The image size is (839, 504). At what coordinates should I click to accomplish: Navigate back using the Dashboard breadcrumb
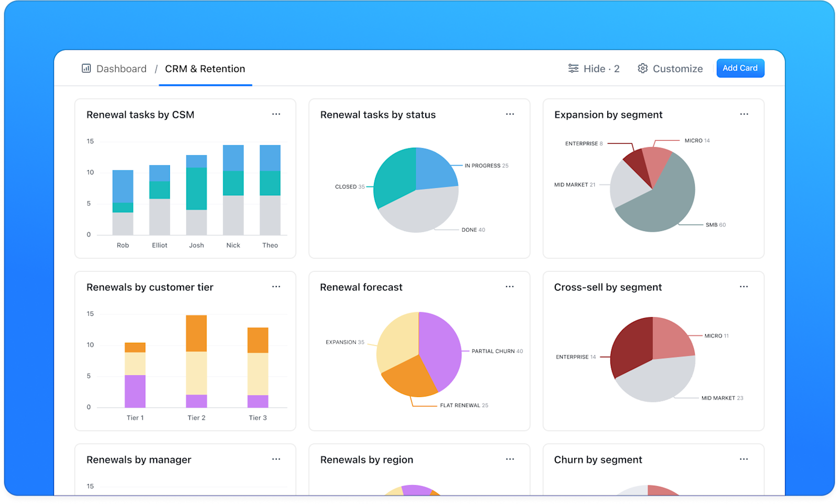pyautogui.click(x=121, y=68)
